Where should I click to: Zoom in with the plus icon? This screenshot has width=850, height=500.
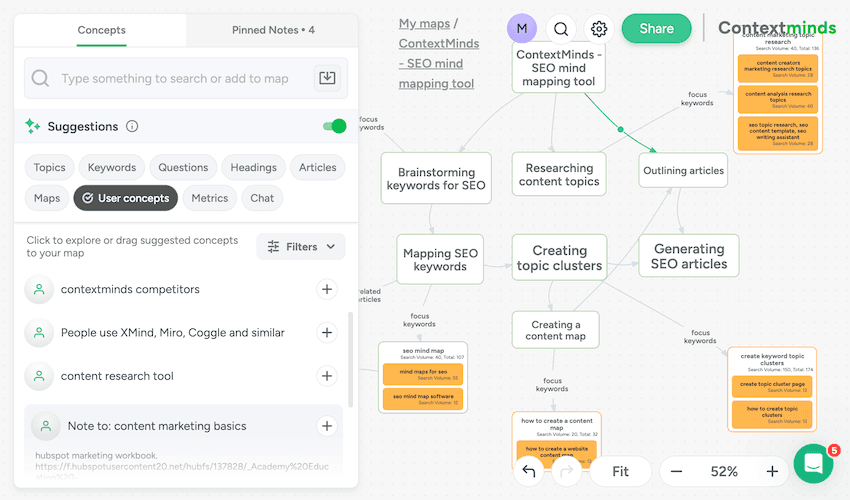(x=772, y=471)
